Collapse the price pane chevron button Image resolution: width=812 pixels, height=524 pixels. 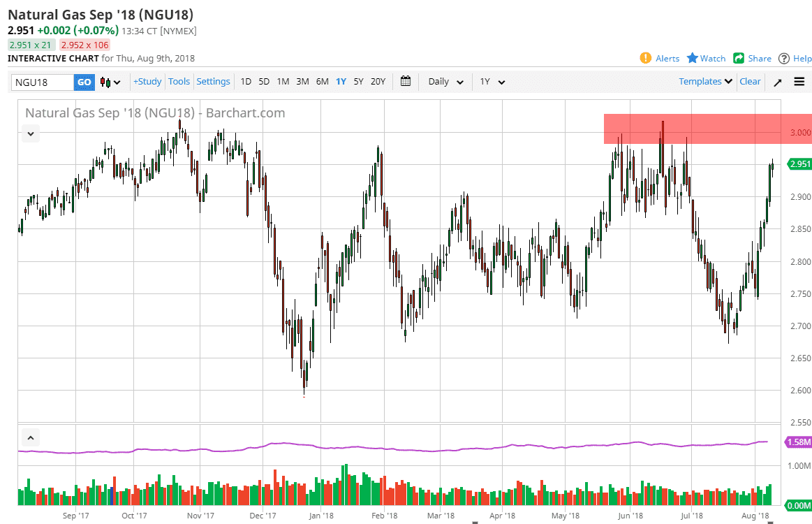(31, 133)
